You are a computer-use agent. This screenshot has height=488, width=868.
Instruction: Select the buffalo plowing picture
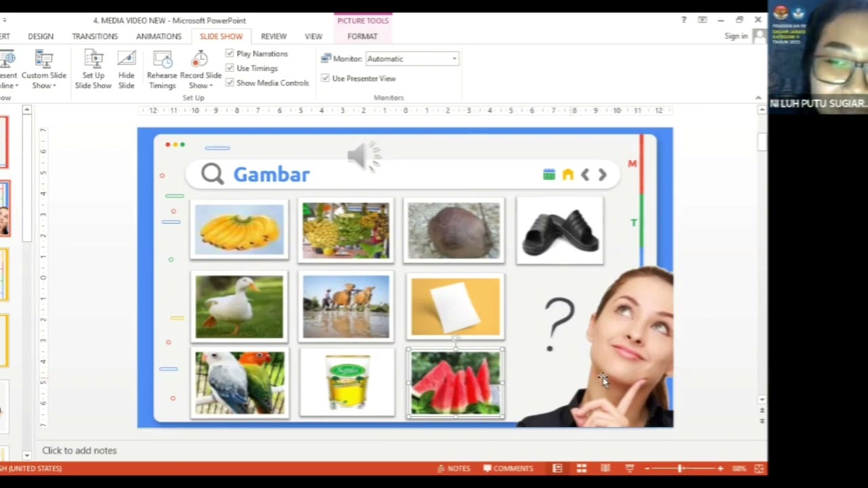pyautogui.click(x=346, y=306)
